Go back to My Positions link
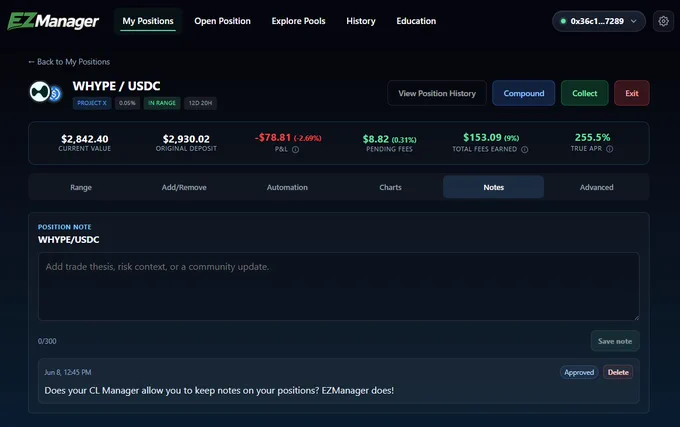 click(x=69, y=62)
